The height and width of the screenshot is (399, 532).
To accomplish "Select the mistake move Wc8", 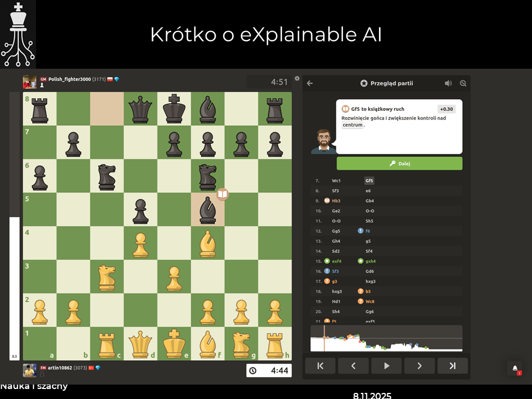I will pos(370,301).
